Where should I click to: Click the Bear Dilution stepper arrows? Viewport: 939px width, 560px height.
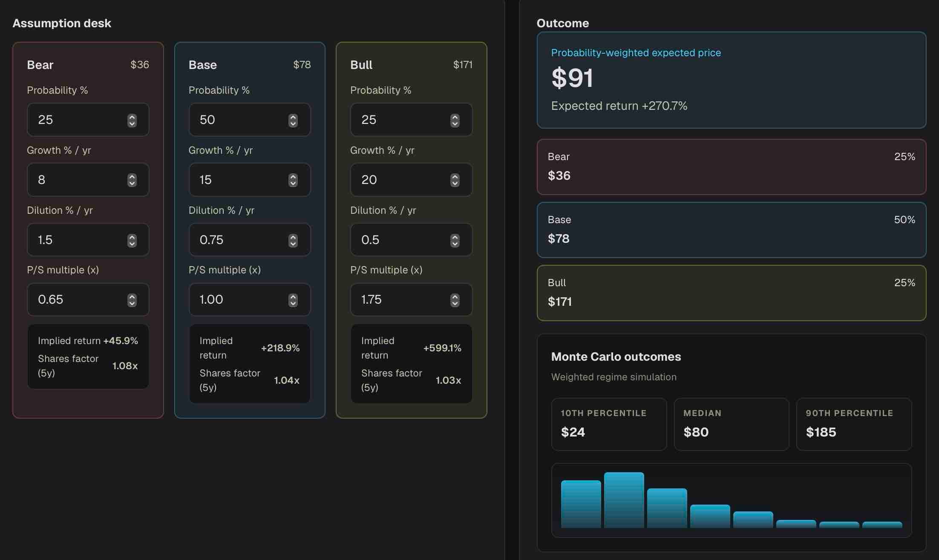(132, 241)
